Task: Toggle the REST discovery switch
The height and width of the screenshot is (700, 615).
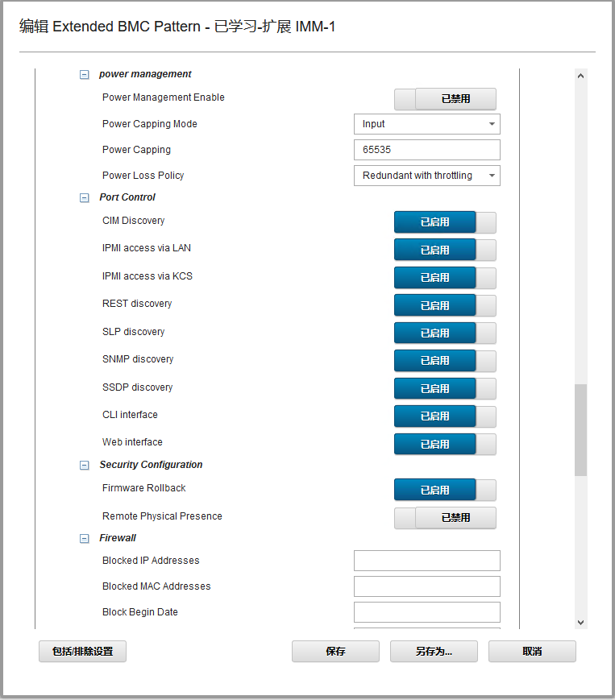Action: (x=445, y=305)
